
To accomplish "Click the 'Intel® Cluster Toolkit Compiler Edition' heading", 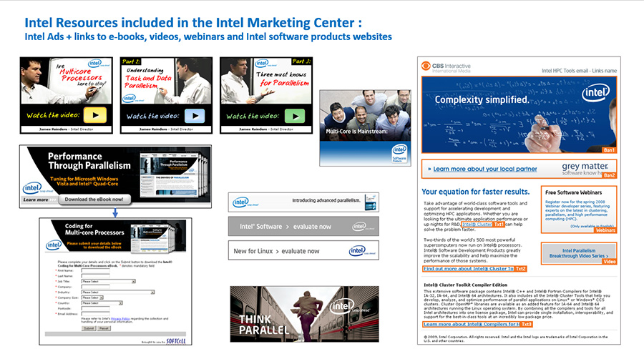I will (x=465, y=285).
